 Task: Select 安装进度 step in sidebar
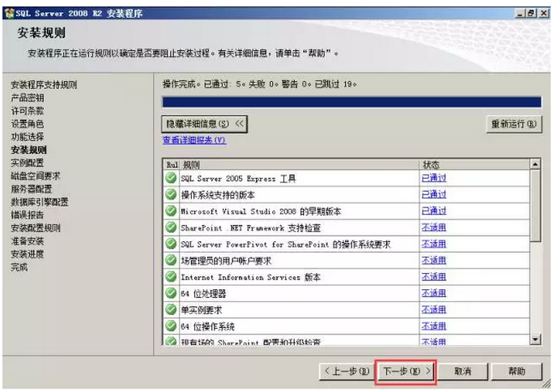28,254
